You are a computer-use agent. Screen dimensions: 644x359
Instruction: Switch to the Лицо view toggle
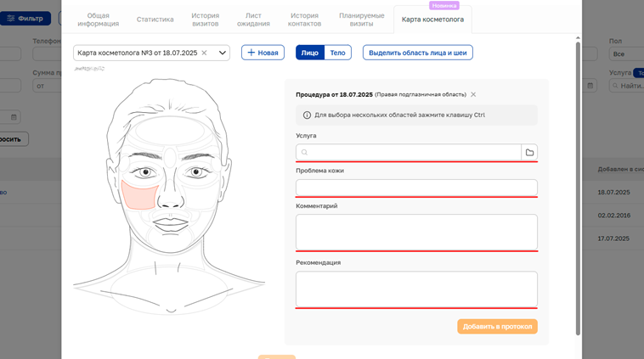(x=309, y=53)
